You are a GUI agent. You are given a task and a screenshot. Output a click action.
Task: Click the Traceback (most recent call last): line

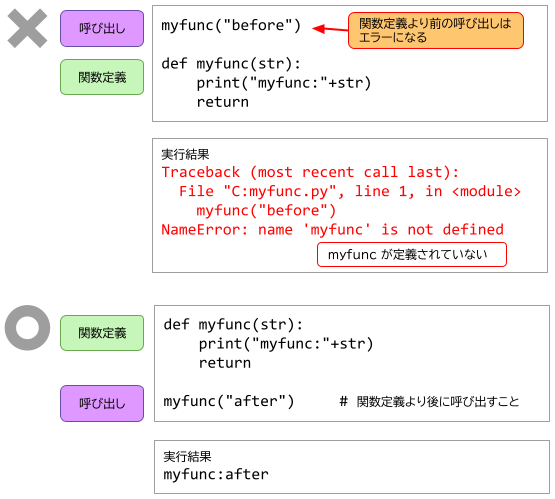click(310, 172)
